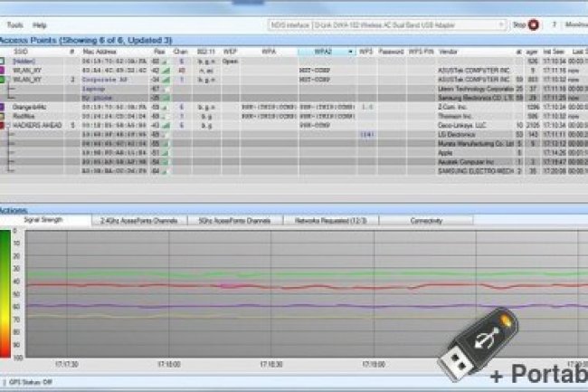Click the GPS Status: Off indicator
Image resolution: width=588 pixels, height=392 pixels.
pos(31,382)
